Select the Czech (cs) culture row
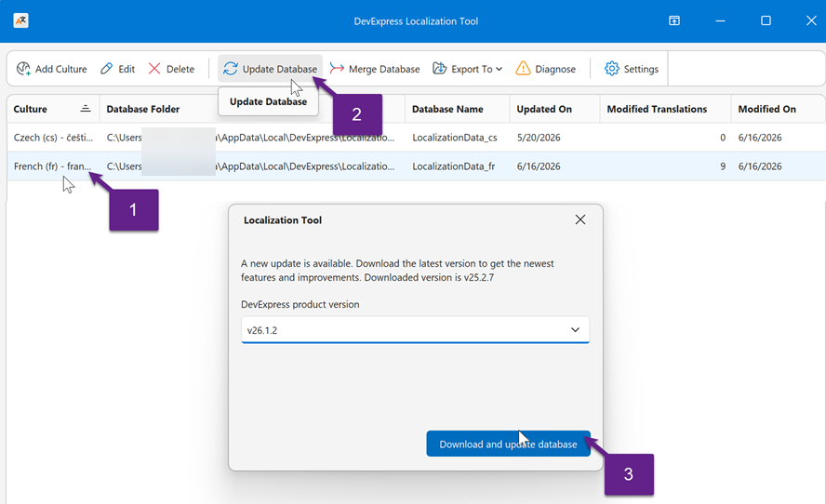This screenshot has width=826, height=504. (416, 138)
